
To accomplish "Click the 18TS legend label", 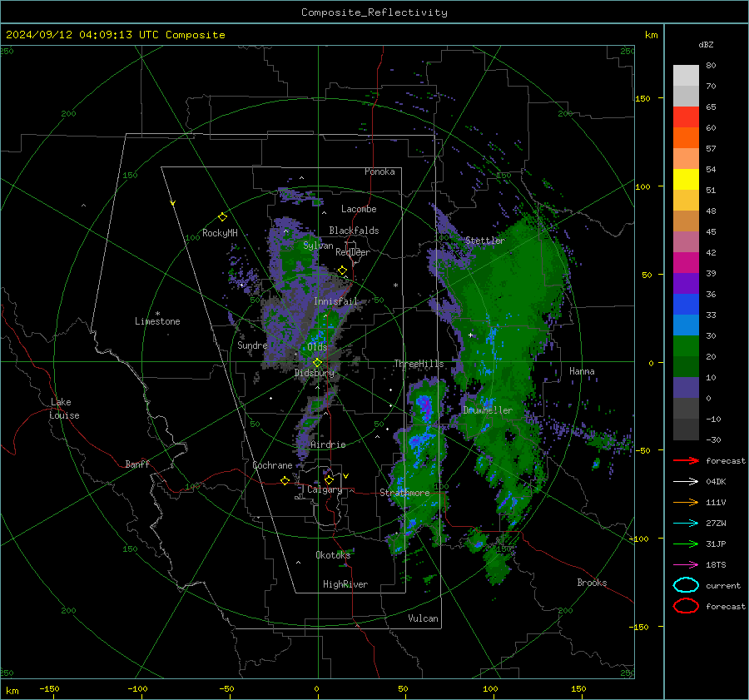I will click(x=716, y=565).
